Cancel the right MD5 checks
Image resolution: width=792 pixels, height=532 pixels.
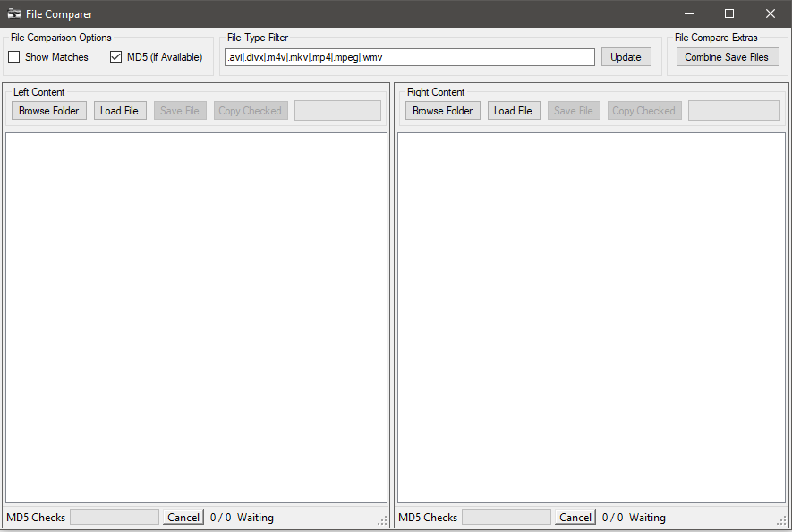pos(575,518)
